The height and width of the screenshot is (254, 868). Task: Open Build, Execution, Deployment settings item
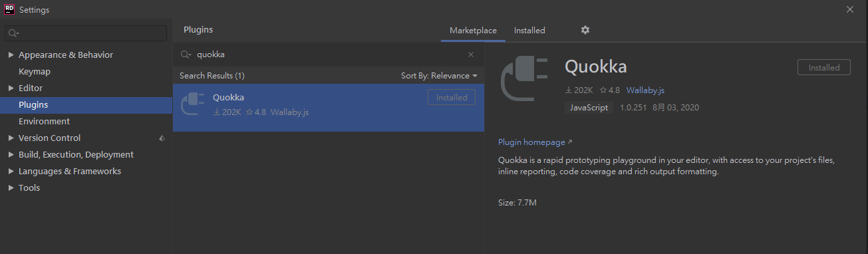(x=76, y=154)
